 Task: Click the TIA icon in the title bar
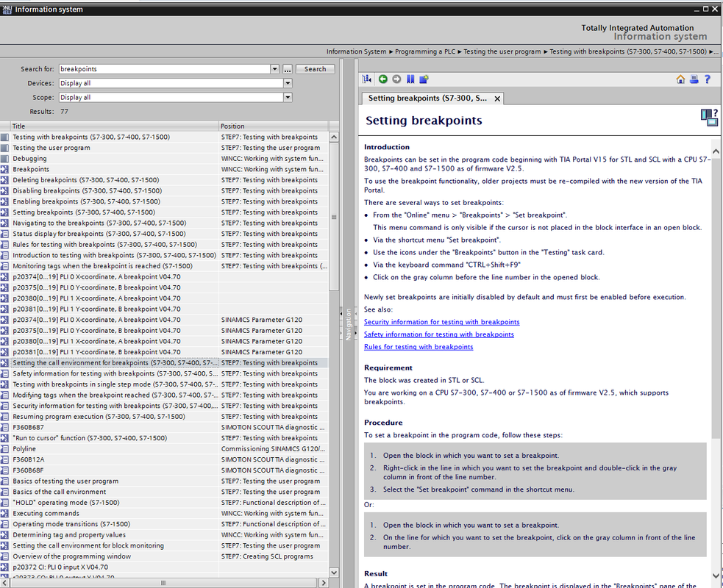7,10
